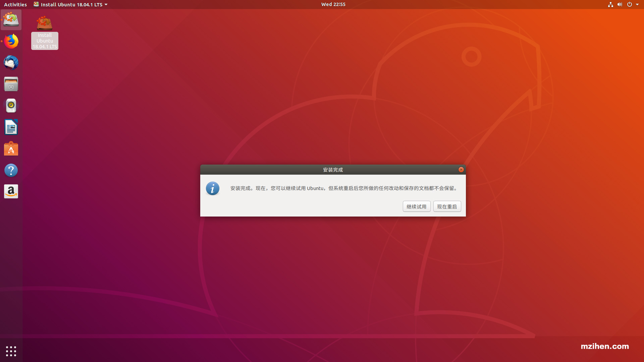Click the volume speaker icon
The width and height of the screenshot is (644, 362).
coord(620,4)
